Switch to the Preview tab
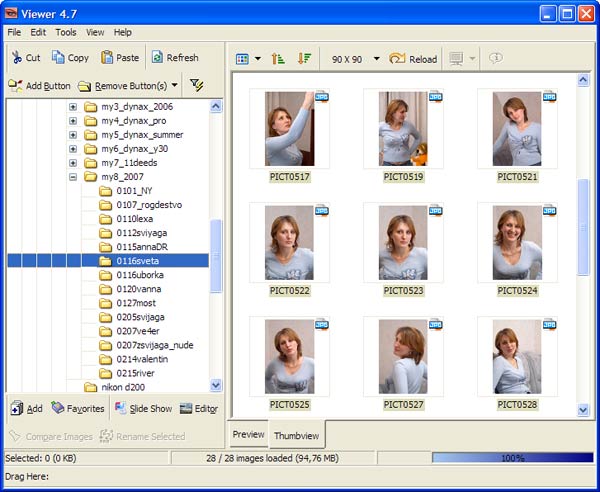 point(248,435)
